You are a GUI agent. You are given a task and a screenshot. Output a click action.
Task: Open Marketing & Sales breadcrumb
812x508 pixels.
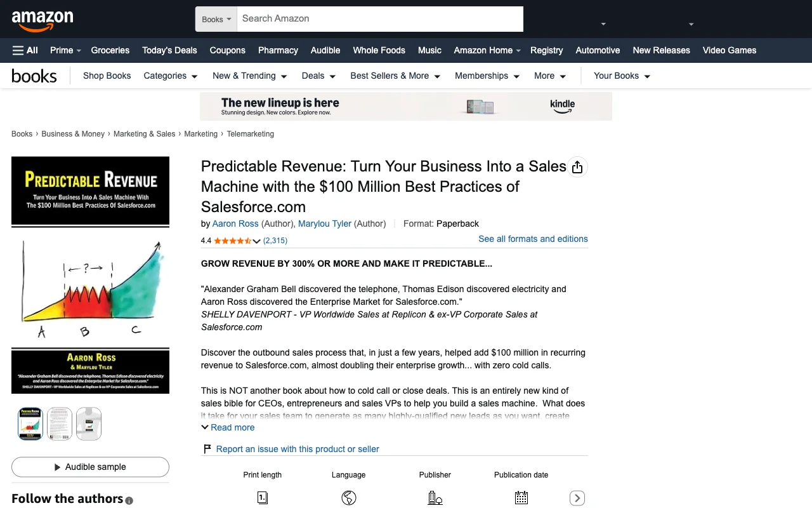pyautogui.click(x=144, y=134)
